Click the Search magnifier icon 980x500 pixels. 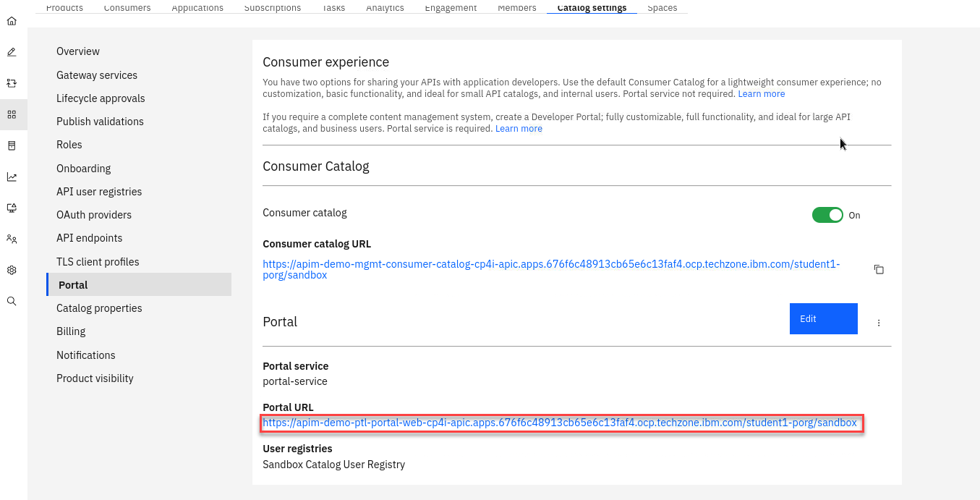pos(12,301)
